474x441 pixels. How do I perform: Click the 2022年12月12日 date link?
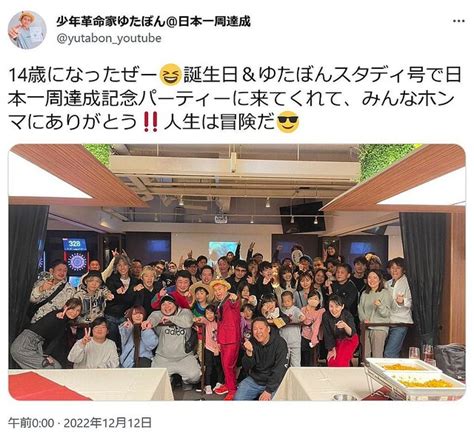click(107, 423)
